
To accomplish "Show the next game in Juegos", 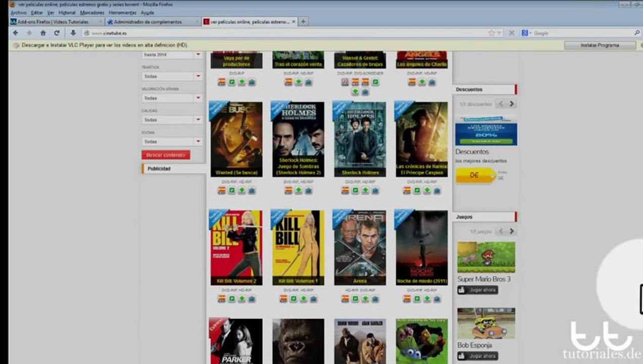I will [x=512, y=231].
